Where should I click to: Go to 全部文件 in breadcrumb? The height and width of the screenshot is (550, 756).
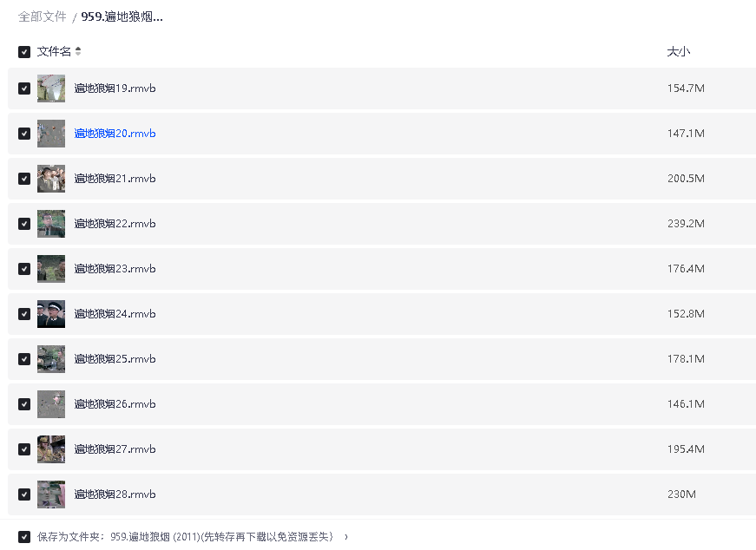42,16
